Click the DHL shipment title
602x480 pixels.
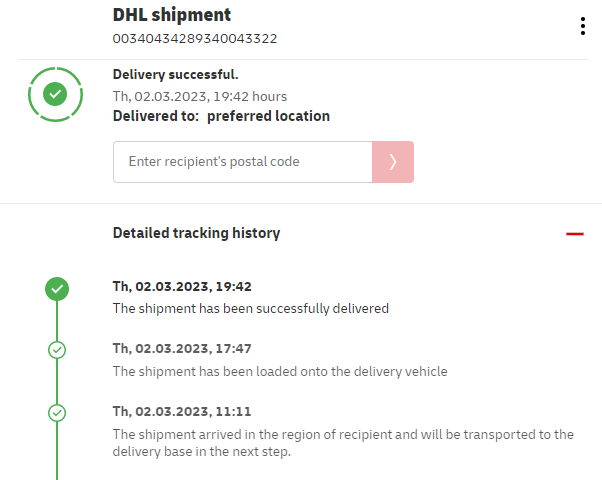(172, 15)
